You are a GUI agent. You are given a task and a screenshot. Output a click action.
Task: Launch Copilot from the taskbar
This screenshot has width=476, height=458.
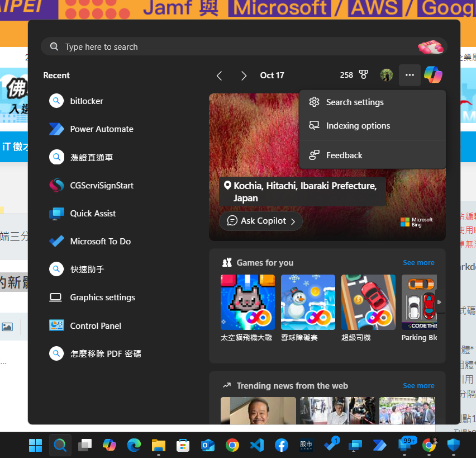point(110,446)
